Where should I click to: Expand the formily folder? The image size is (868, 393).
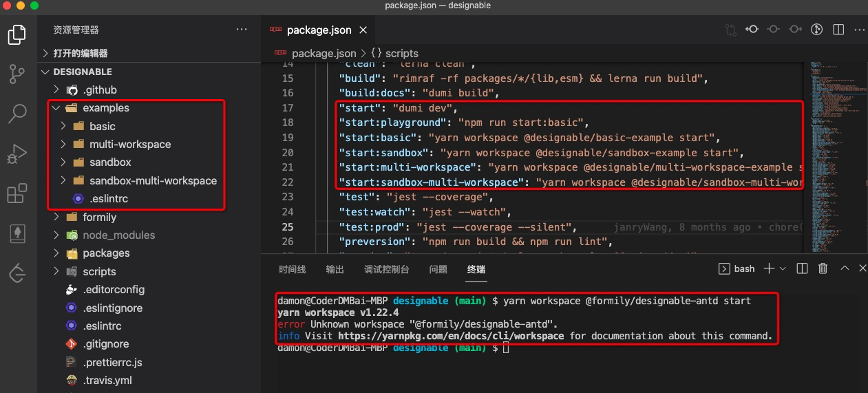point(56,217)
